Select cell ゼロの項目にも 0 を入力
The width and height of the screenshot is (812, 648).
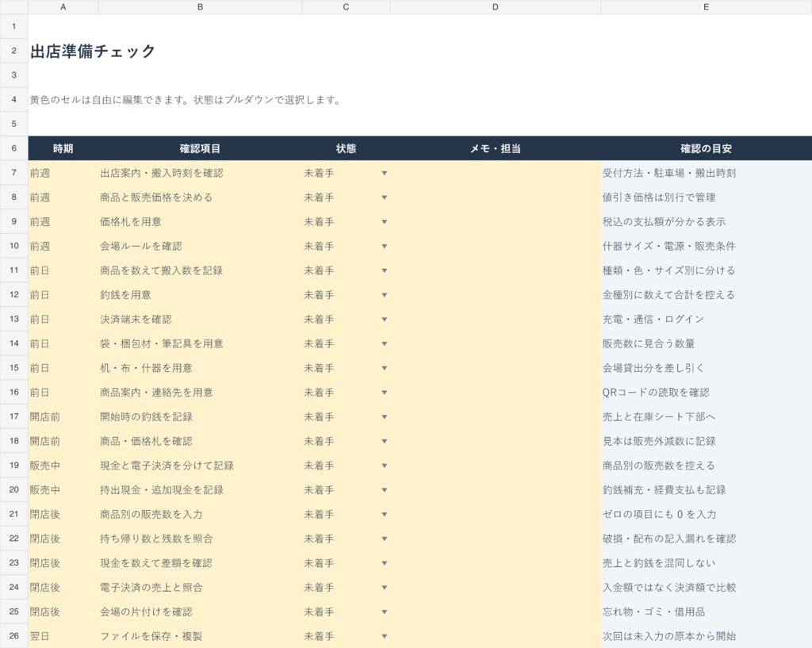[707, 515]
